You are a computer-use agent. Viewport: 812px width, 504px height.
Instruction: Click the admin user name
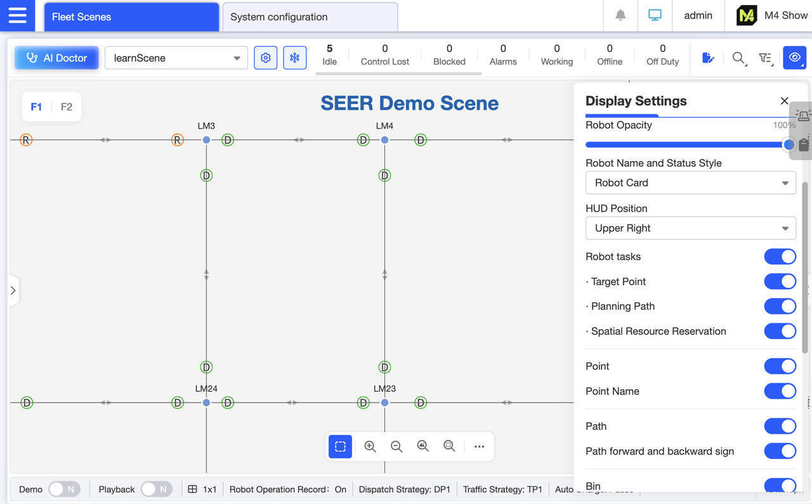point(698,15)
